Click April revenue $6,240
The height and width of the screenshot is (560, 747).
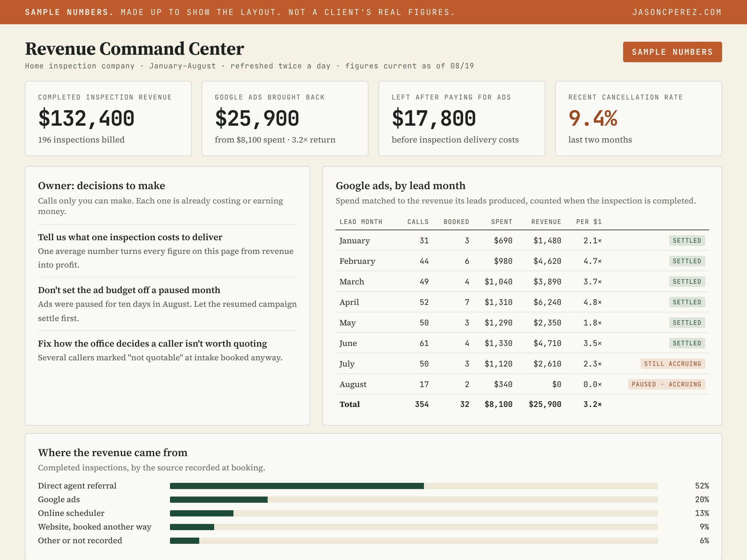pos(547,302)
